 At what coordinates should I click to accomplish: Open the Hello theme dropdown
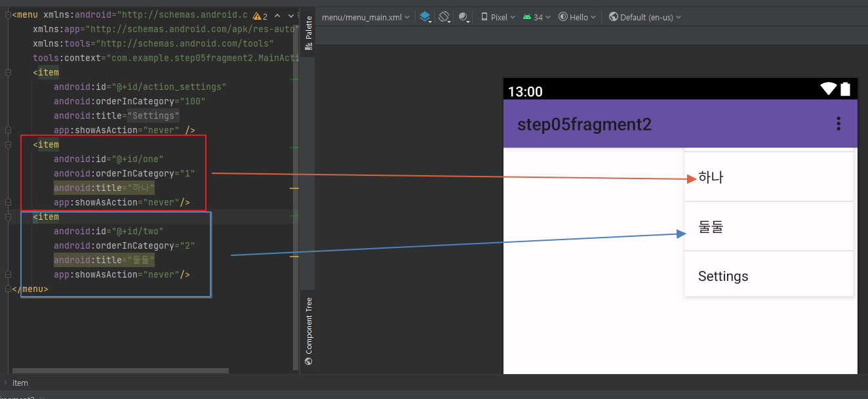(x=577, y=17)
